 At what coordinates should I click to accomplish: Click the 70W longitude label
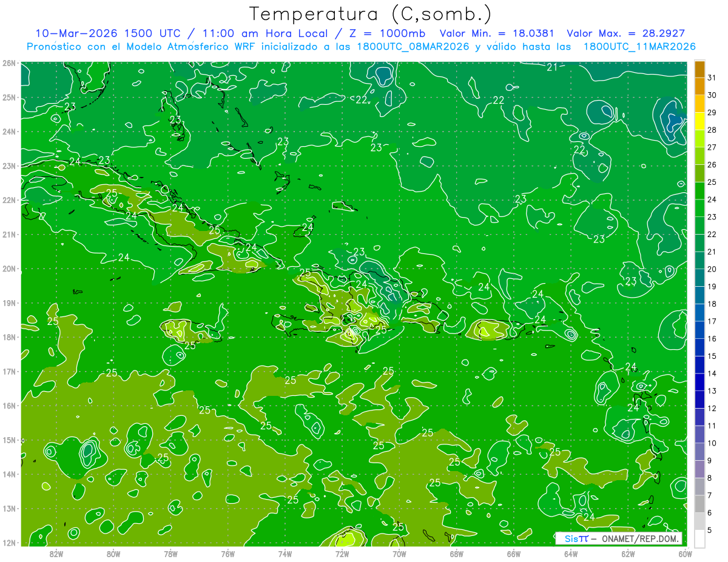(399, 554)
